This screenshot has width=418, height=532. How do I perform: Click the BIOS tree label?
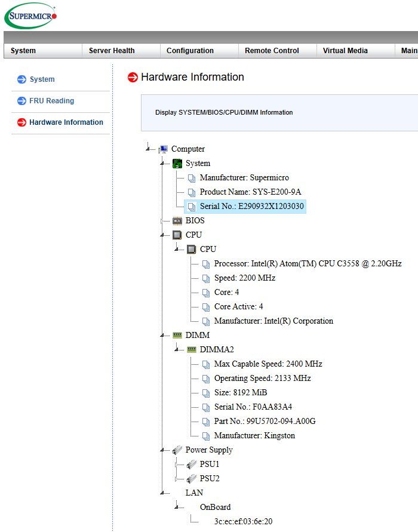tap(195, 220)
